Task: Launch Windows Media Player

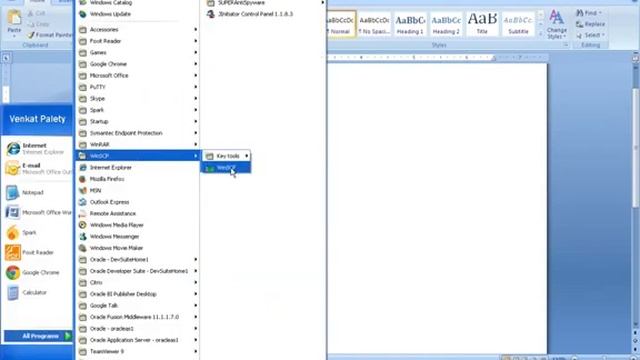Action: tap(138, 225)
